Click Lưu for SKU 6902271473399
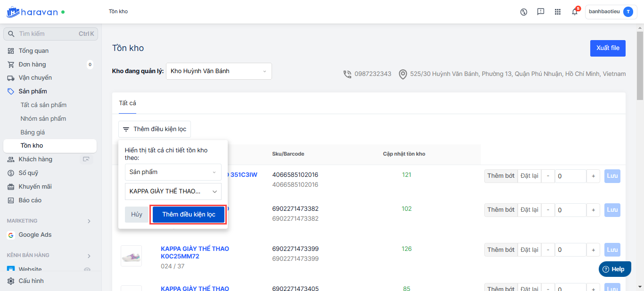 point(612,249)
